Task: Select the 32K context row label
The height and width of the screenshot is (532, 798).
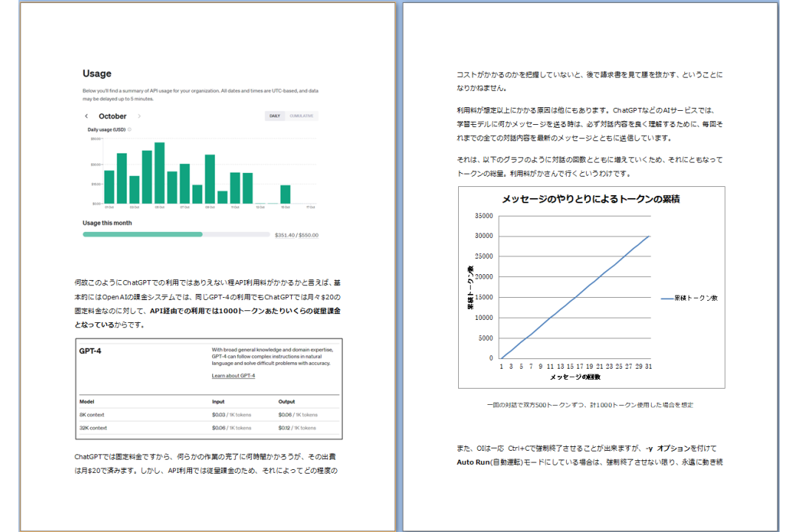Action: (x=93, y=428)
